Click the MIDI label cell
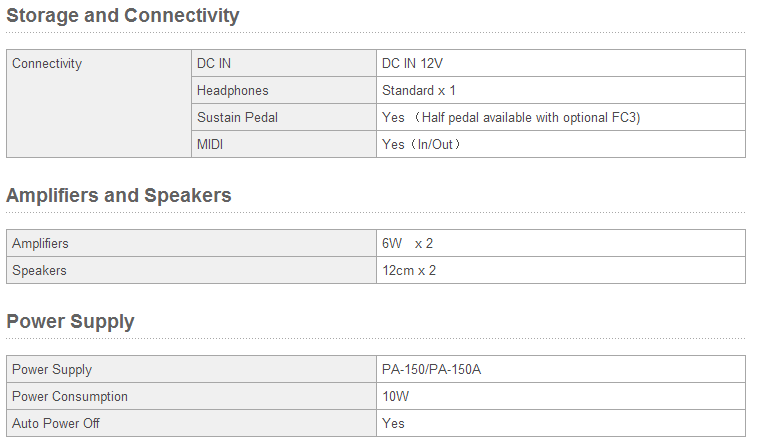The image size is (758, 444). [212, 145]
